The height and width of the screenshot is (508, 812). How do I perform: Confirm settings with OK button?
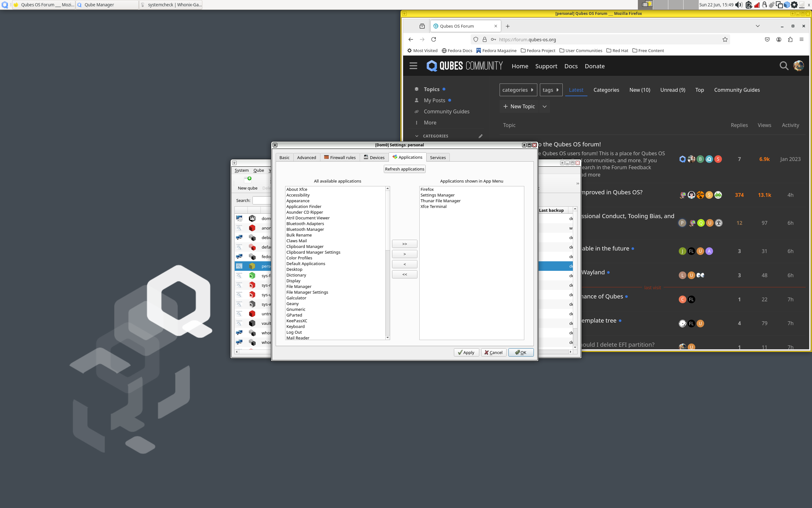point(521,352)
